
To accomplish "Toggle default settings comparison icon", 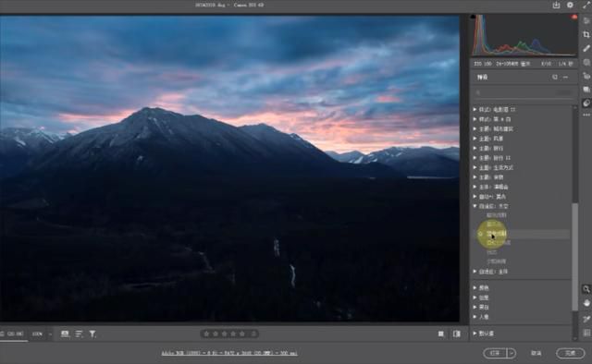I will point(456,334).
